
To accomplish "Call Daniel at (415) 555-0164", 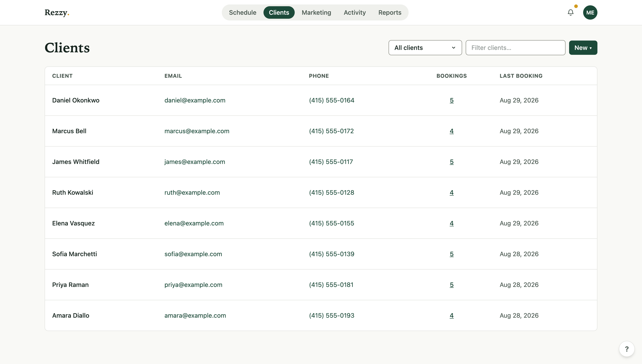I will click(332, 100).
